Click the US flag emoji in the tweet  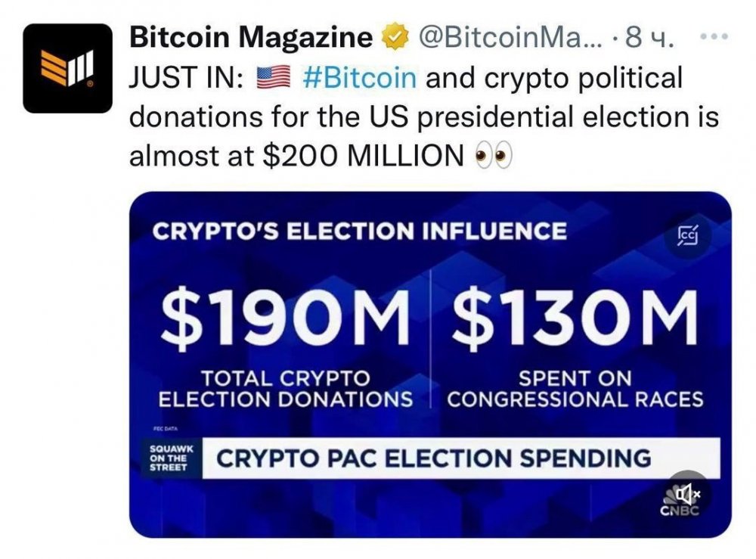click(274, 77)
